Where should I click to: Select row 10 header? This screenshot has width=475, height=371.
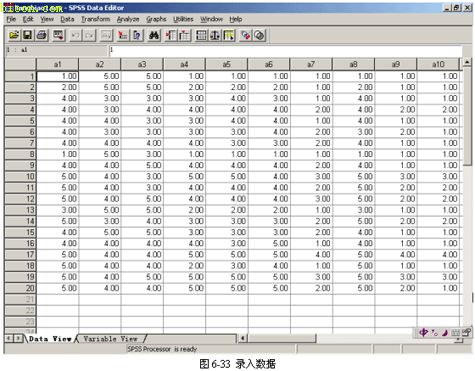[20, 176]
